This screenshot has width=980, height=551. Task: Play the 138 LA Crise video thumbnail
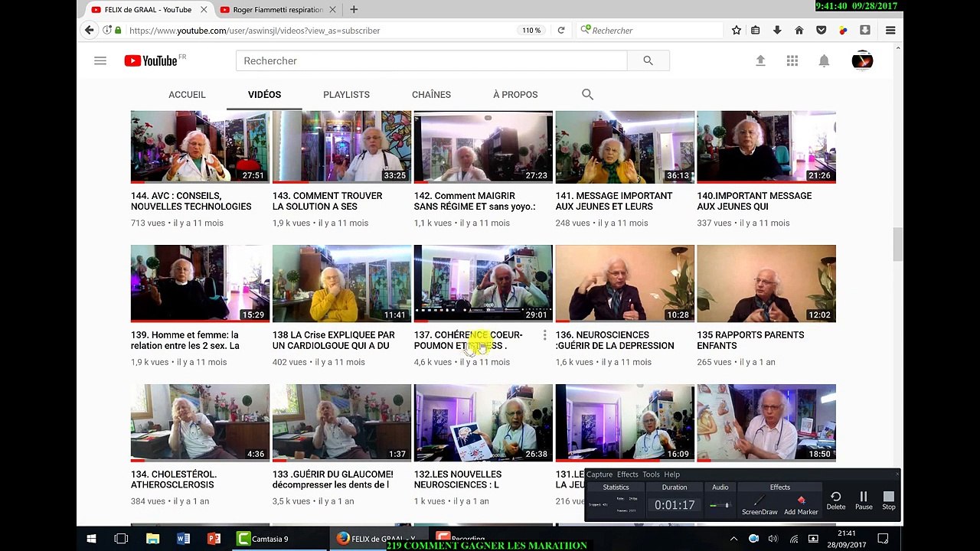(341, 284)
